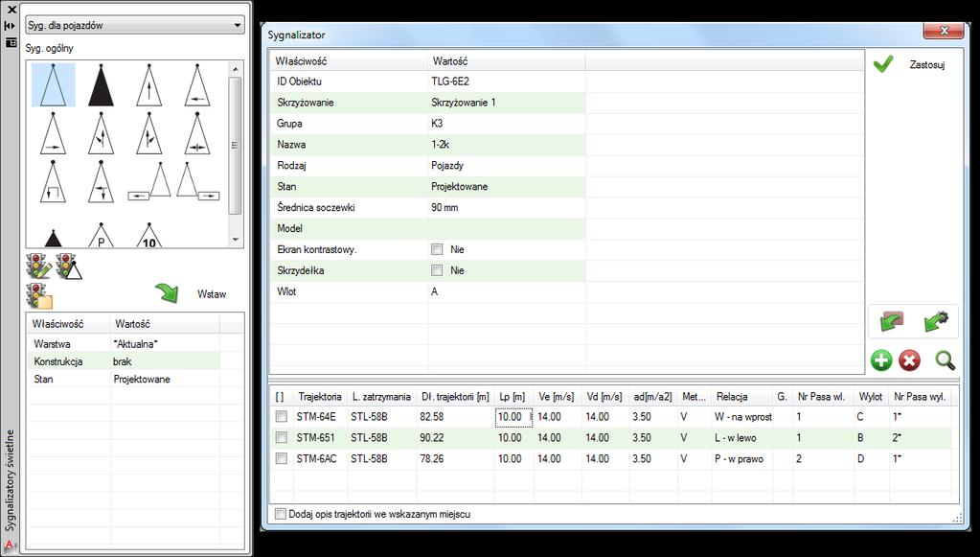Pick the left-right double arrow signal symbol
The height and width of the screenshot is (557, 980).
197,133
